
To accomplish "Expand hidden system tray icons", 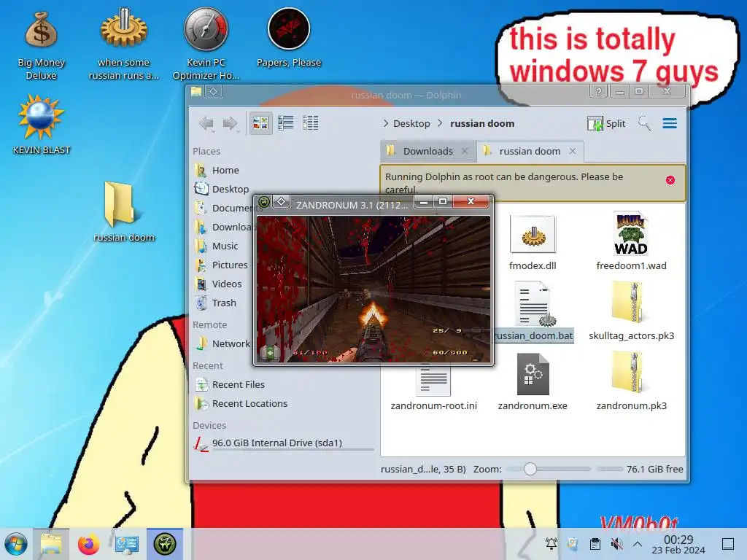I will [638, 543].
